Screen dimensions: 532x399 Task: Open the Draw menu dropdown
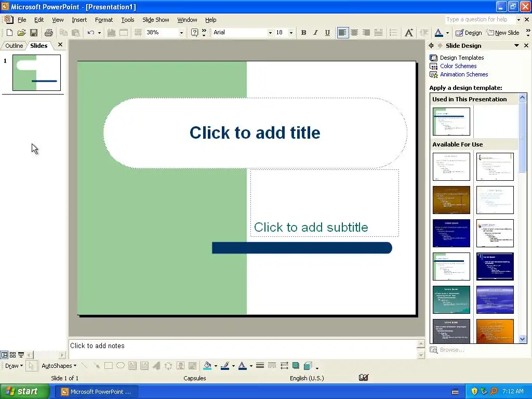coord(14,366)
